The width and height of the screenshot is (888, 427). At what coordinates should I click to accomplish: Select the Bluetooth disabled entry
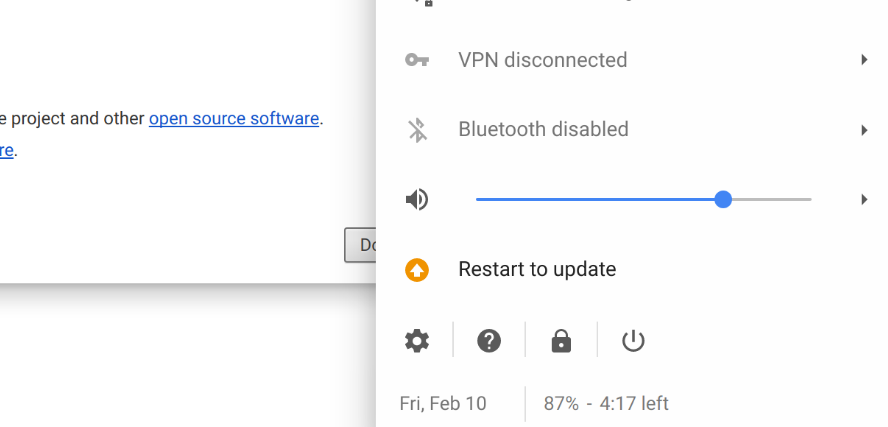[x=543, y=129]
